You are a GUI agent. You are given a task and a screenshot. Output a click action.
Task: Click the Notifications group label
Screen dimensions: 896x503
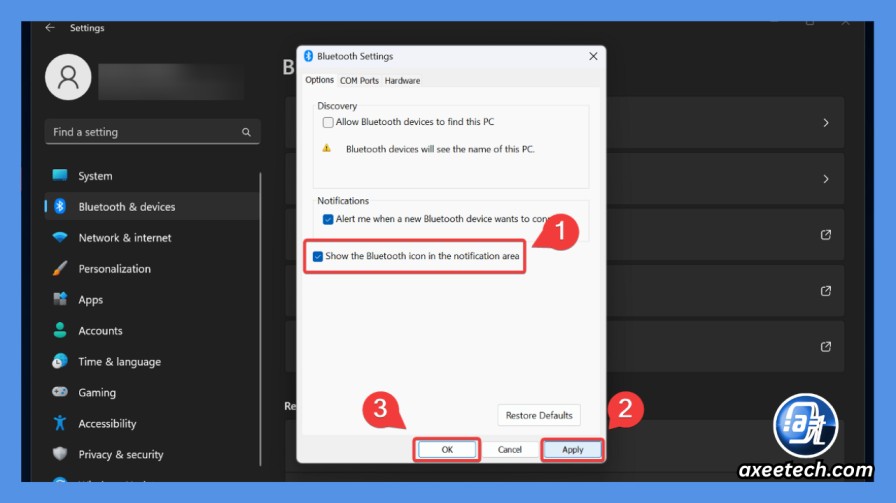(343, 201)
